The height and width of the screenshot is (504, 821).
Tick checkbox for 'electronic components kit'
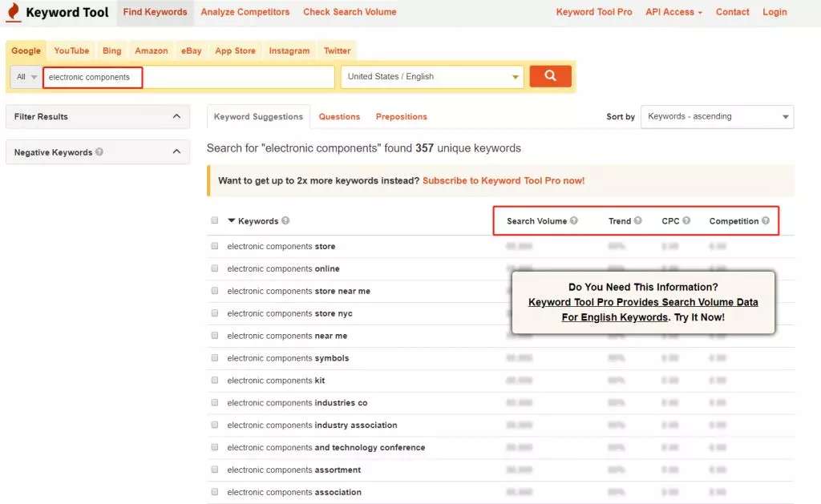(x=215, y=381)
